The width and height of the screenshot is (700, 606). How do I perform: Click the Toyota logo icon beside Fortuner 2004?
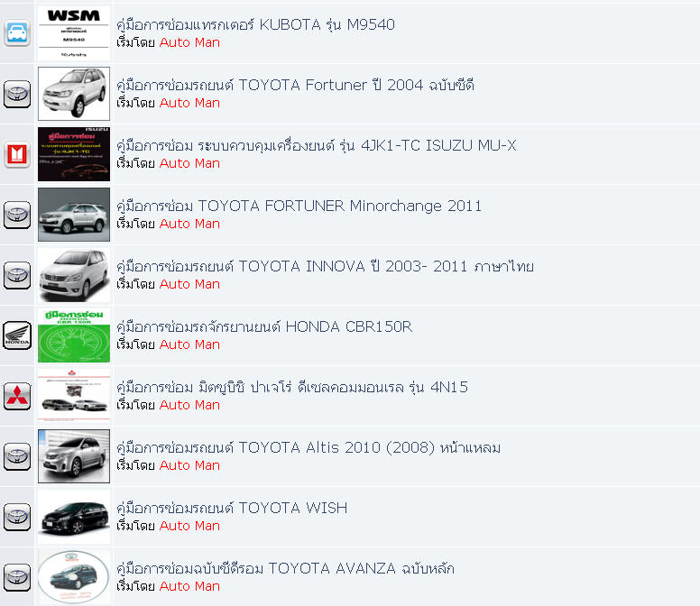point(17,94)
